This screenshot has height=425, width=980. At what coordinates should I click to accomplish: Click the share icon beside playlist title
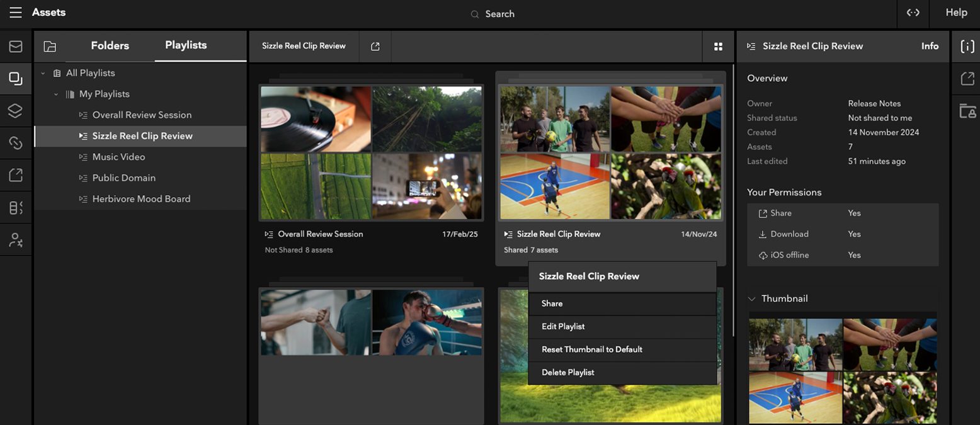tap(375, 47)
